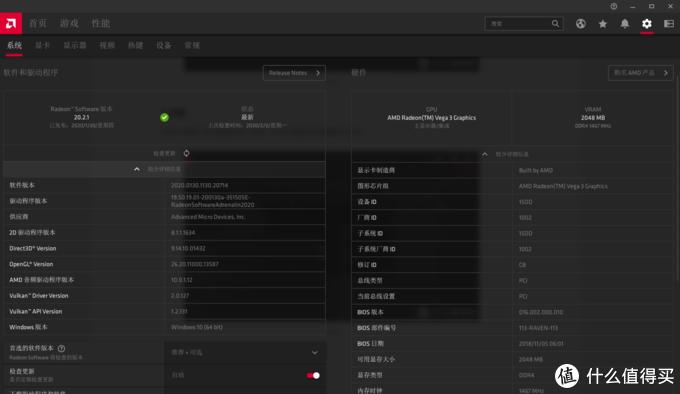
Task: Minimize the Radeon Software window
Action: (x=633, y=7)
